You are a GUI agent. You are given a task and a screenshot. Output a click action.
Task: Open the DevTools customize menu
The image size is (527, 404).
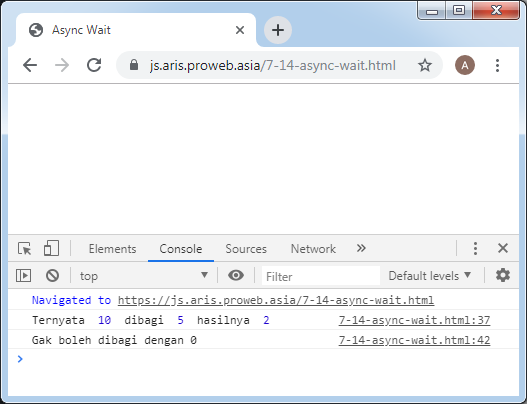coord(475,248)
